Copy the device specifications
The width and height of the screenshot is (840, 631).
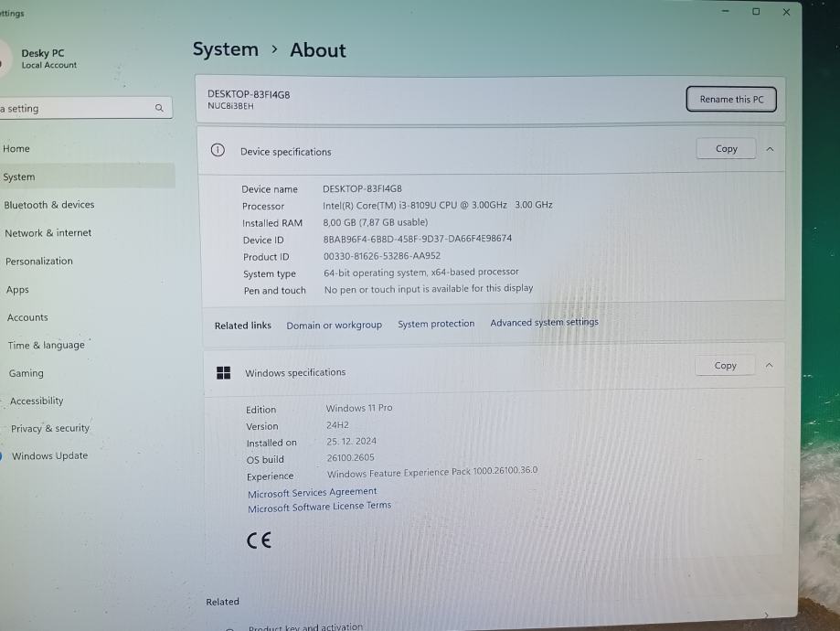pyautogui.click(x=726, y=148)
